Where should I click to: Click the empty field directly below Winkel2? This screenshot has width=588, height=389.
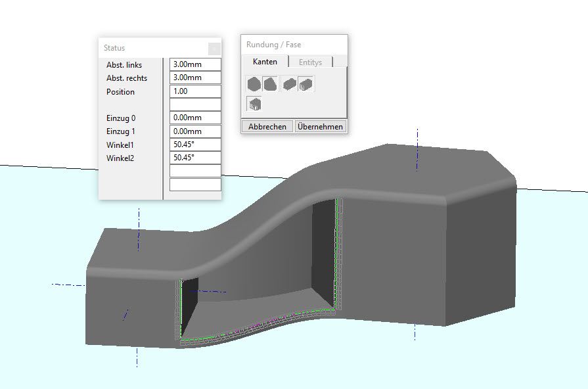point(195,171)
